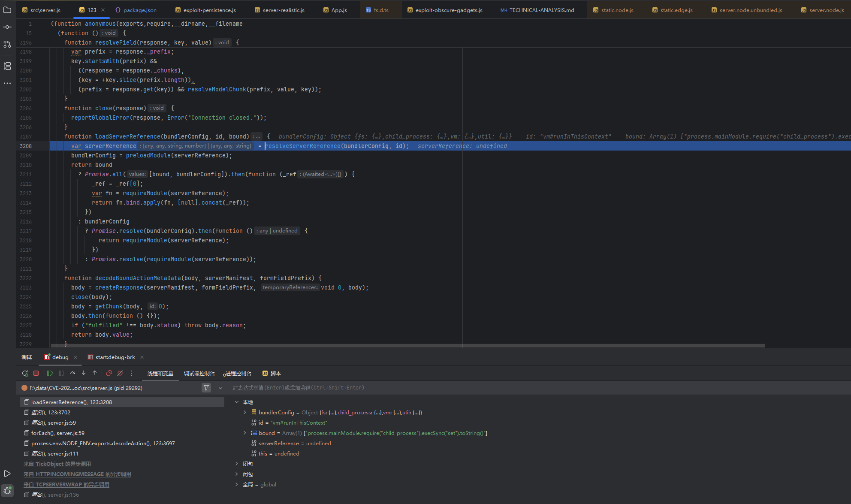Open the Structure tool window
The image size is (851, 504).
coord(7,66)
